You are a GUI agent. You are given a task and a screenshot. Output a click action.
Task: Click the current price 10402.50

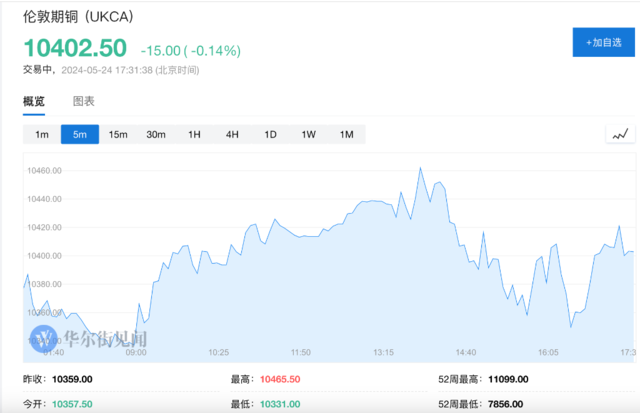[75, 48]
